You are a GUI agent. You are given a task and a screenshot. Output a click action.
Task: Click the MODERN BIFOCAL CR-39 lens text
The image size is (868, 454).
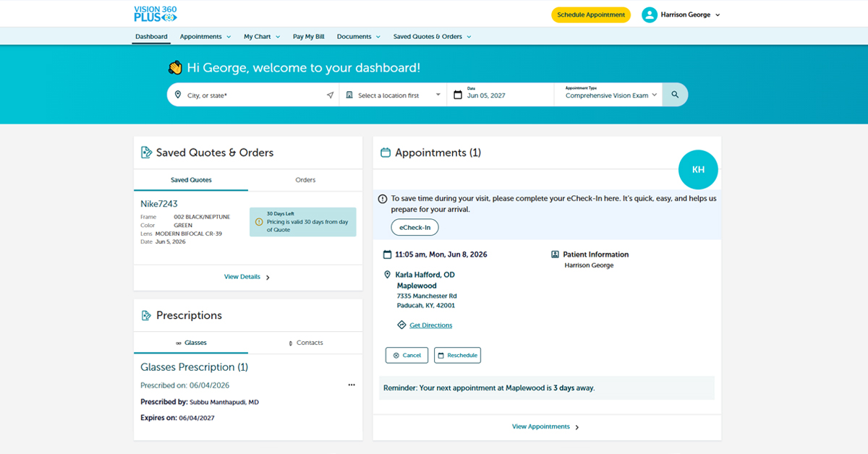click(189, 234)
